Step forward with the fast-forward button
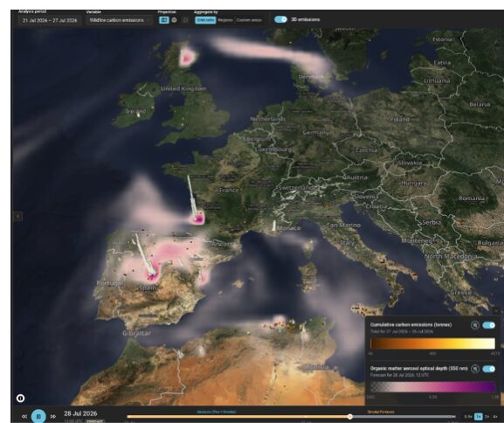The image size is (504, 423). 53,416
